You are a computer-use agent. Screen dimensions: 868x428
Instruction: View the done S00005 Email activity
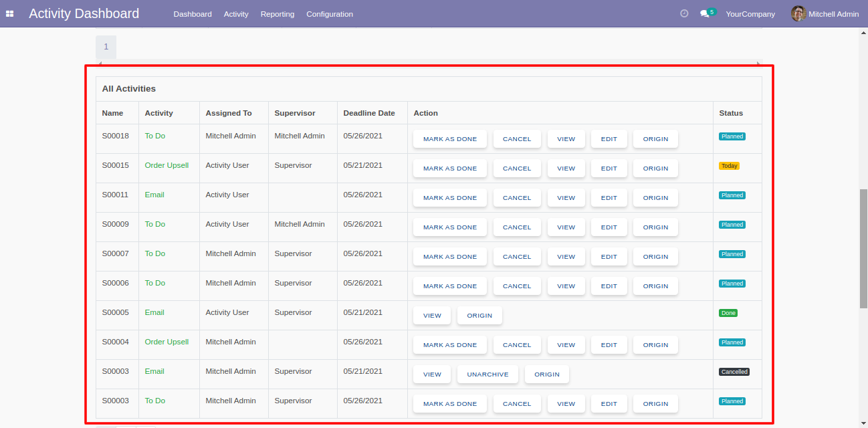pos(432,316)
